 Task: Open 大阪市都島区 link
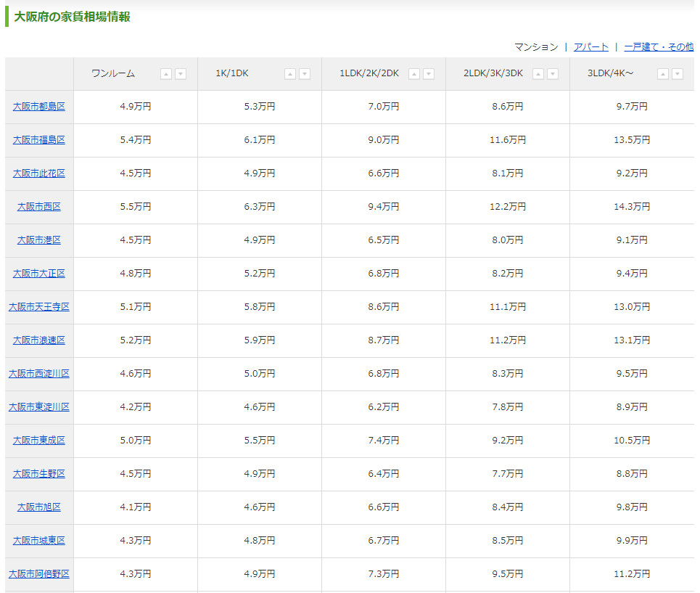coord(39,107)
